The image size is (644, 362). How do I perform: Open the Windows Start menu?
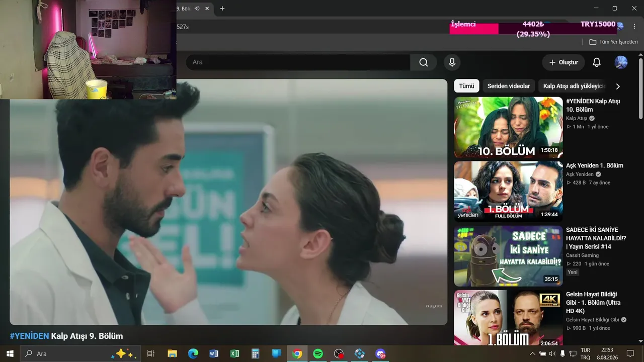pos(10,353)
